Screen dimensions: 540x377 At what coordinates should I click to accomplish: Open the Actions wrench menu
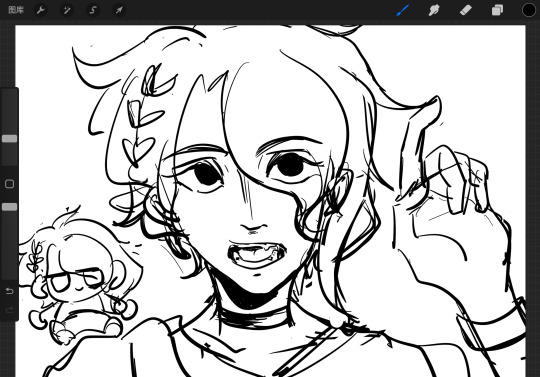41,10
